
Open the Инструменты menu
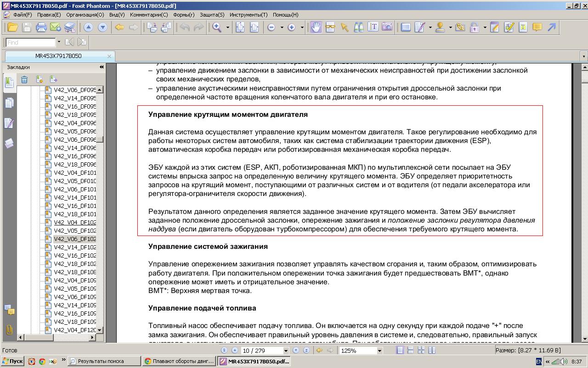coord(249,15)
